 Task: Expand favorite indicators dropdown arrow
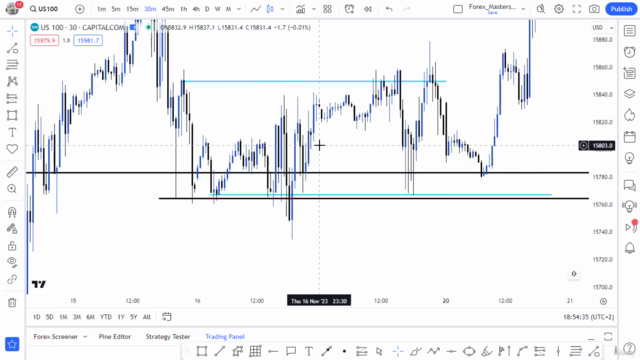pos(313,9)
